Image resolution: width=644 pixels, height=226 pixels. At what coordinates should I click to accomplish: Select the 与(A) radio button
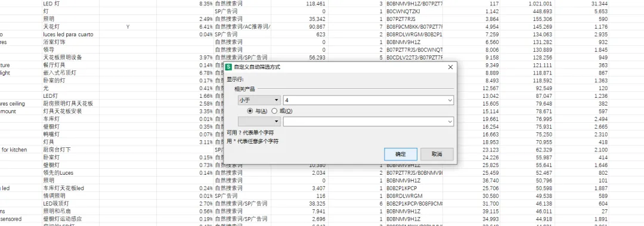tap(250, 111)
